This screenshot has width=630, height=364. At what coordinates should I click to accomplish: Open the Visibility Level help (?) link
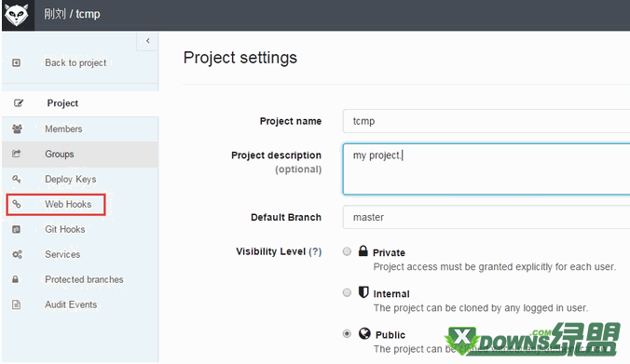tap(315, 251)
